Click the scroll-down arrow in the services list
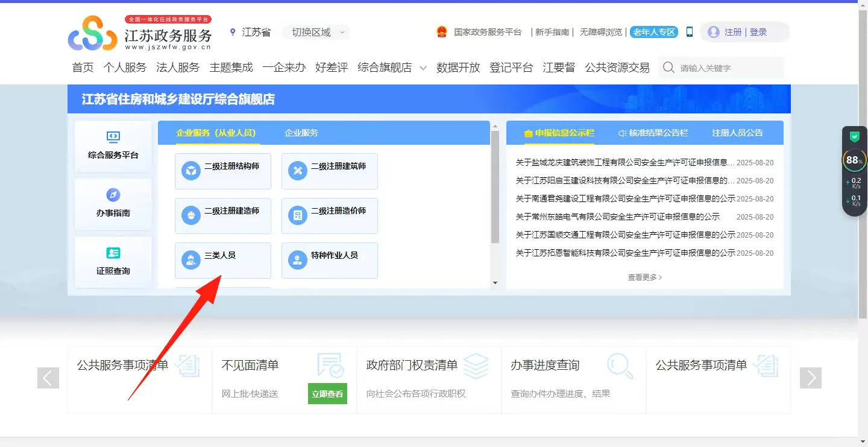 click(x=495, y=282)
